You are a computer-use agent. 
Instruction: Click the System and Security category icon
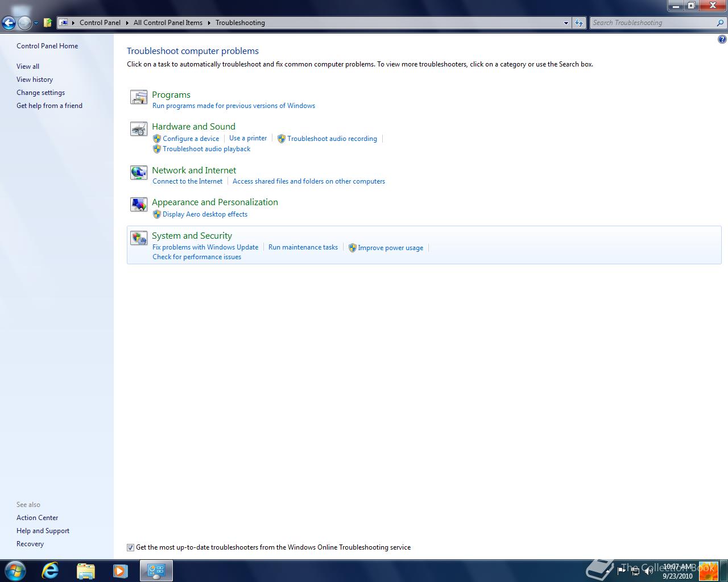139,238
